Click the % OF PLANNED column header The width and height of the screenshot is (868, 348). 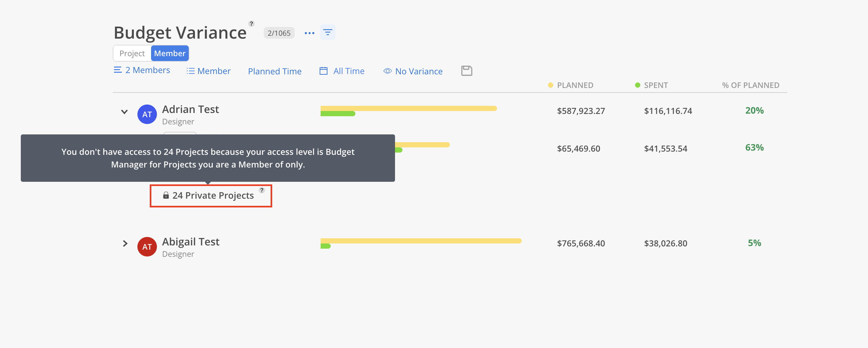tap(750, 85)
